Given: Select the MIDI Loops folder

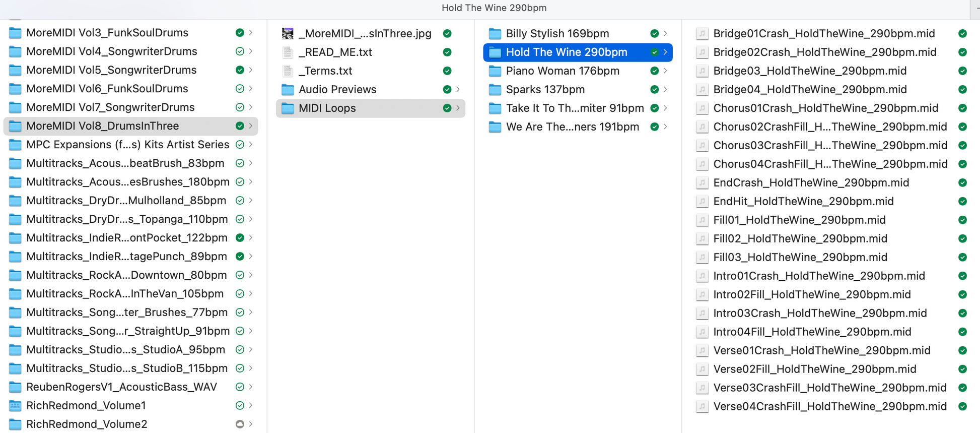Looking at the screenshot, I should [x=327, y=108].
